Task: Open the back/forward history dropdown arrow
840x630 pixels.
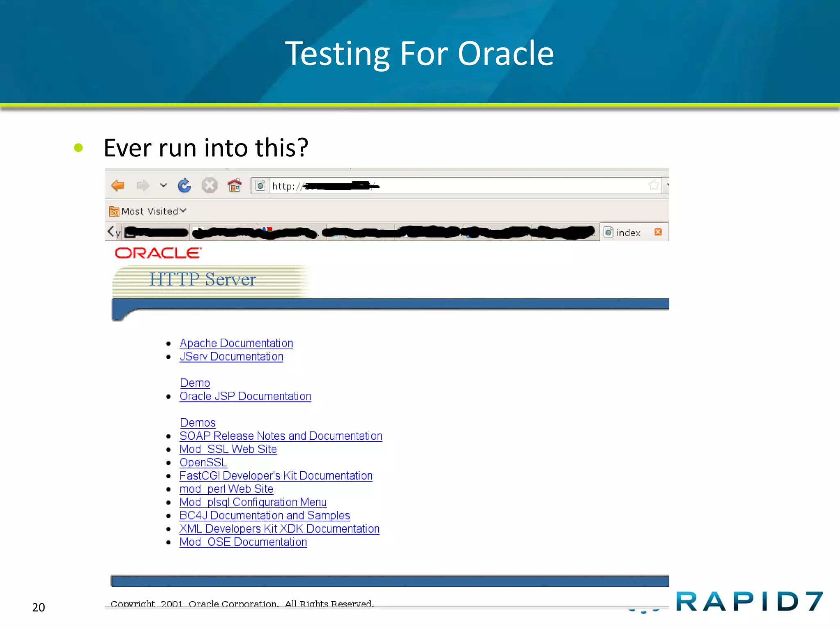Action: [163, 185]
